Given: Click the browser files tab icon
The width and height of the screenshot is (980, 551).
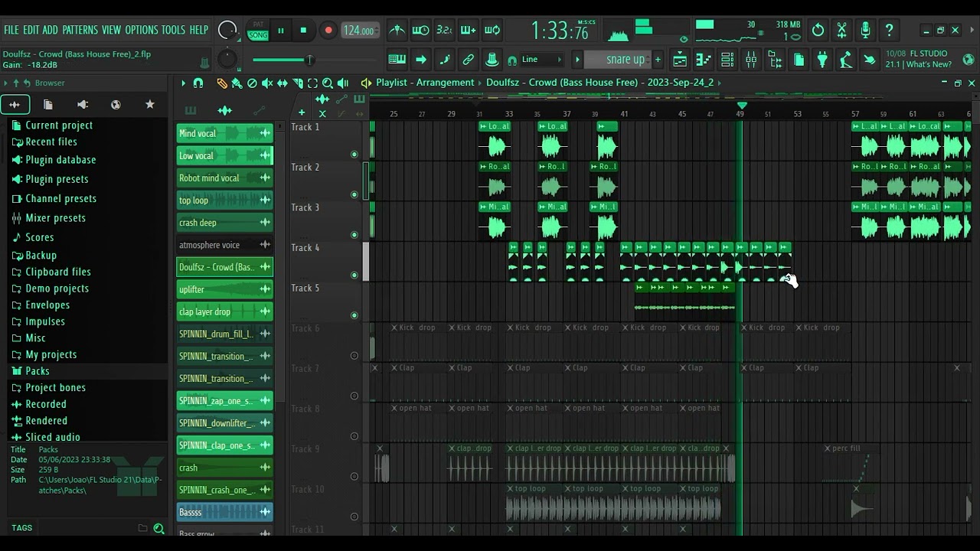Looking at the screenshot, I should point(48,105).
